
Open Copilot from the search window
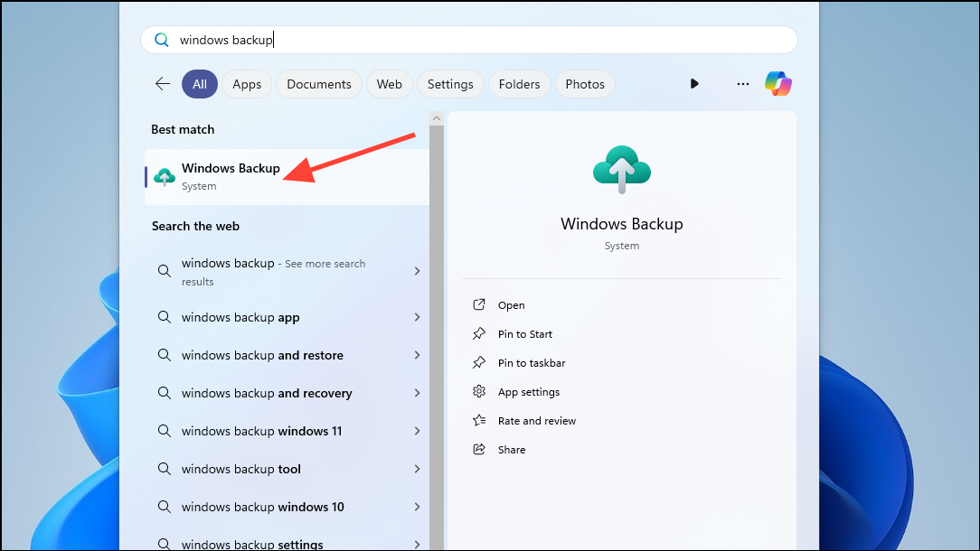click(777, 83)
